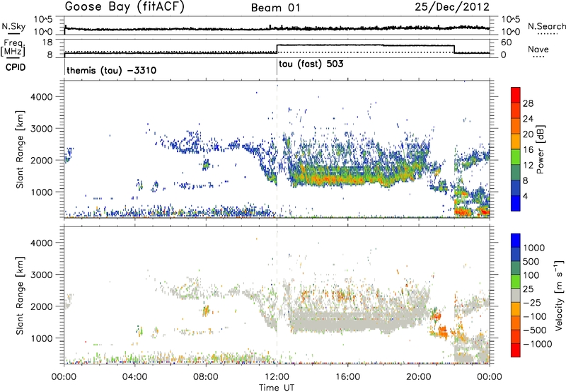Select the "CPID" row label
The image size is (566, 392).
pyautogui.click(x=16, y=67)
